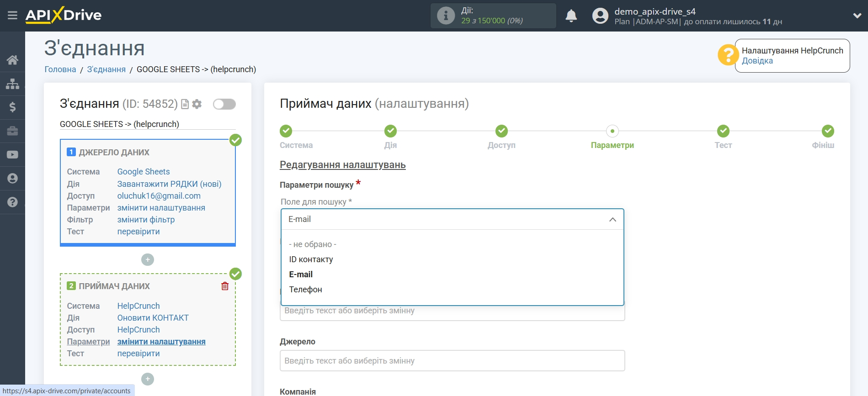868x396 pixels.
Task: Delete the data receiver with trash icon
Action: click(225, 286)
